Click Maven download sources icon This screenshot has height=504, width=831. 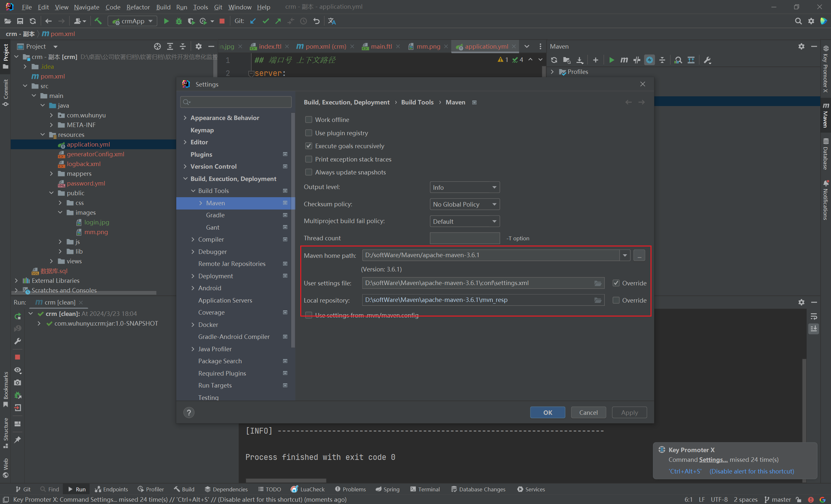pos(579,60)
